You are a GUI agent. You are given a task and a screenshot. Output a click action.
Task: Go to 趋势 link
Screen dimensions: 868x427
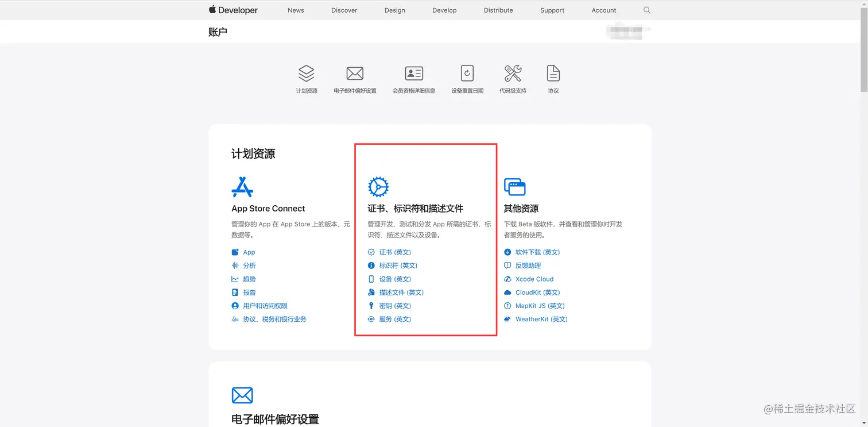[x=250, y=279]
